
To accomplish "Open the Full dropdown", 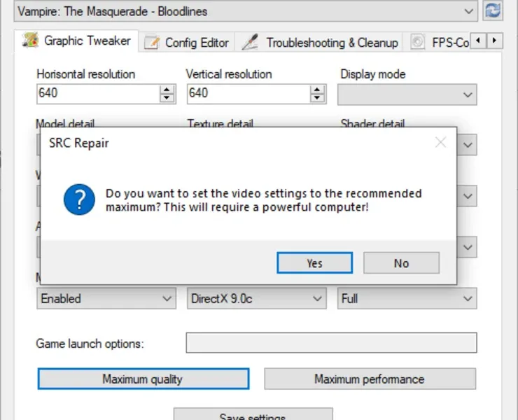I will point(407,299).
